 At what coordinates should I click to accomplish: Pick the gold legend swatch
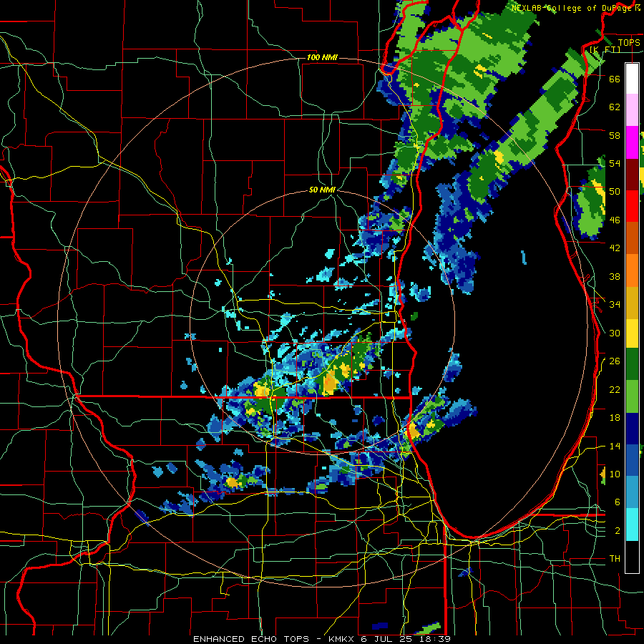632,303
